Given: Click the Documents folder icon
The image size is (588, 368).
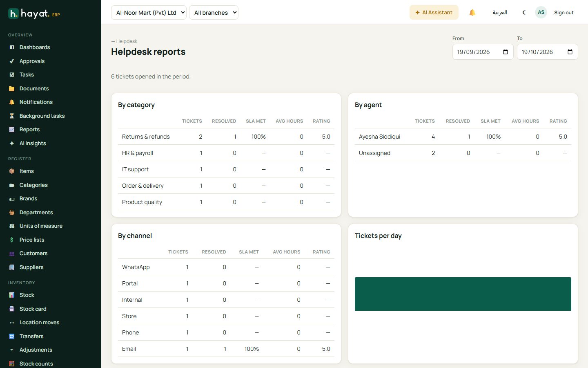Looking at the screenshot, I should (12, 89).
